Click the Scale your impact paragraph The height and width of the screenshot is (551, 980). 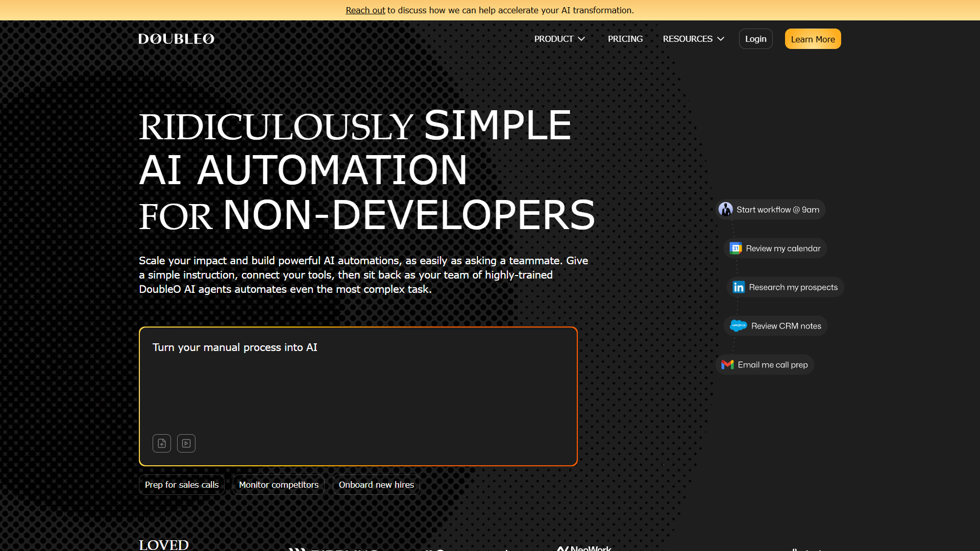[363, 275]
